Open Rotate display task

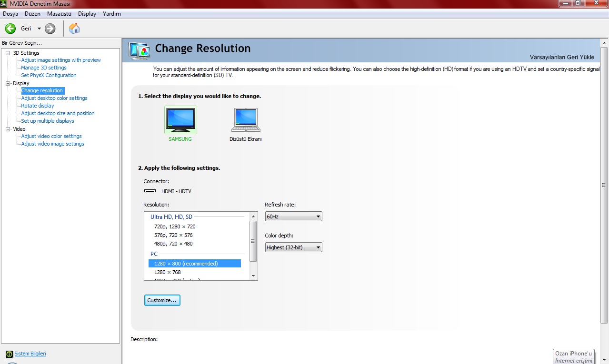[x=38, y=106]
